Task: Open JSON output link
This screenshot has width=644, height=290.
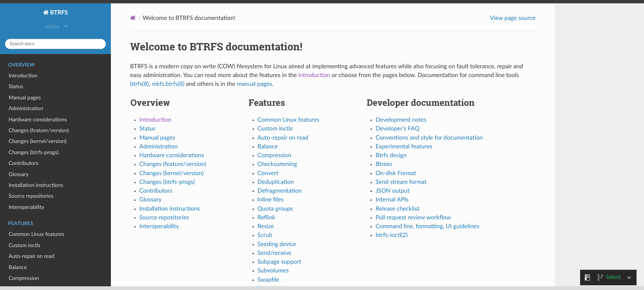Action: pyautogui.click(x=392, y=191)
